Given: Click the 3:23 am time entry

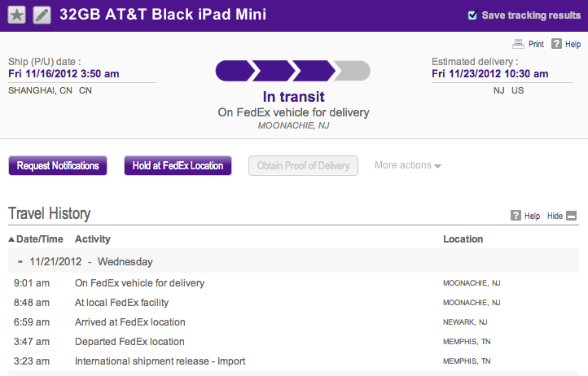Looking at the screenshot, I should [x=32, y=361].
